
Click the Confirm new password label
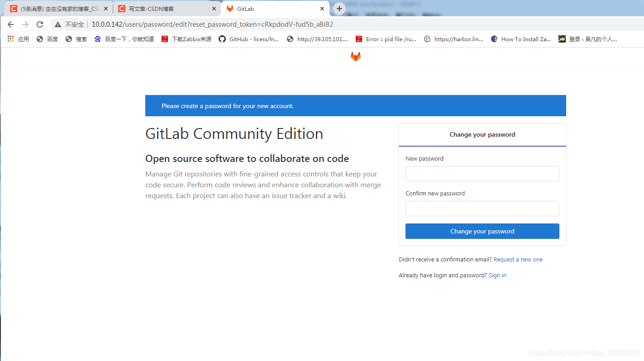point(435,194)
